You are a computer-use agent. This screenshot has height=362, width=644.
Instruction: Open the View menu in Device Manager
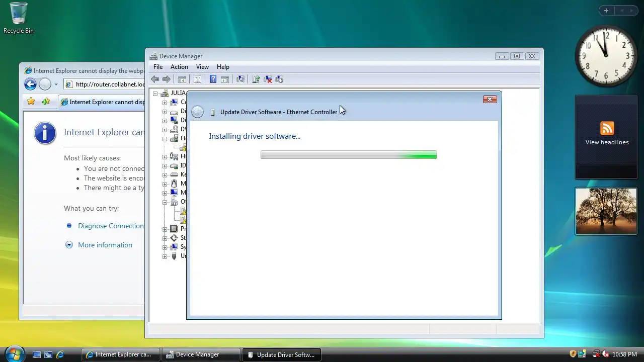click(202, 67)
